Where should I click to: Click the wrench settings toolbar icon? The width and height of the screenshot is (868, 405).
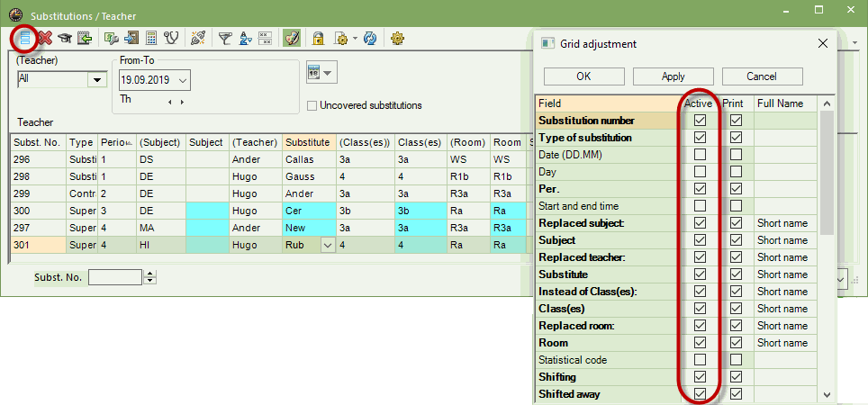click(x=113, y=38)
